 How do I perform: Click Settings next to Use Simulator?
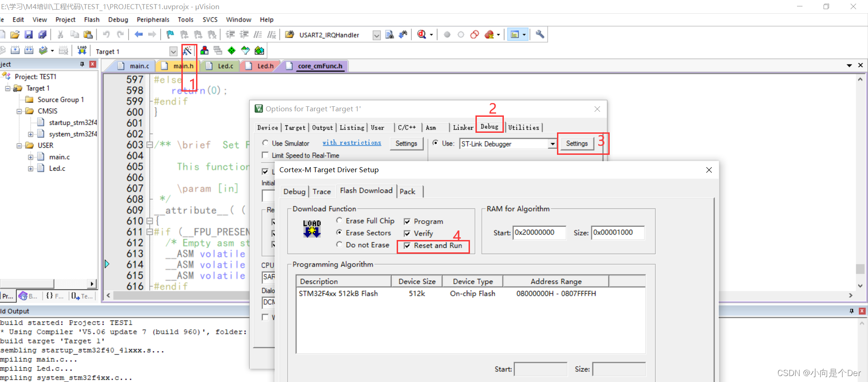coord(406,143)
